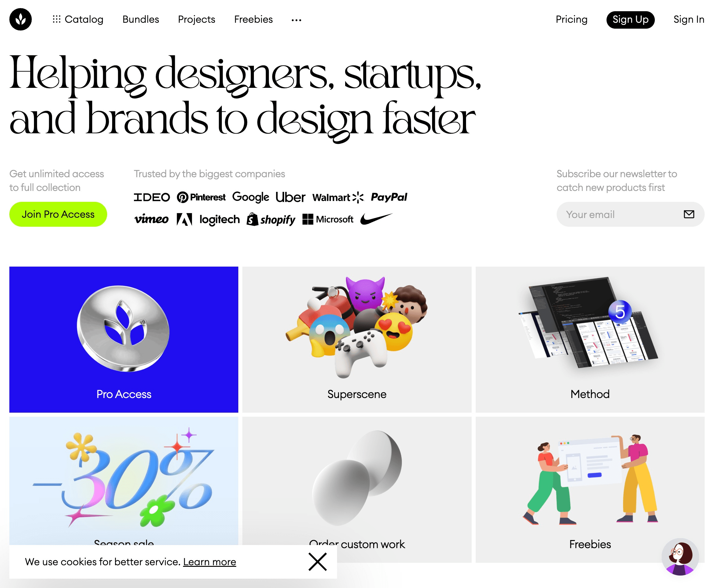Screen dimensions: 714x588
Task: Expand the Projects navigation item
Action: pyautogui.click(x=196, y=20)
